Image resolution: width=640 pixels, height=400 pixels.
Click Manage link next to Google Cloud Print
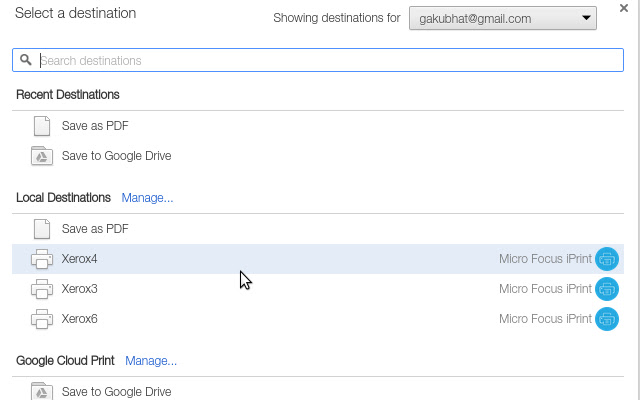[151, 360]
